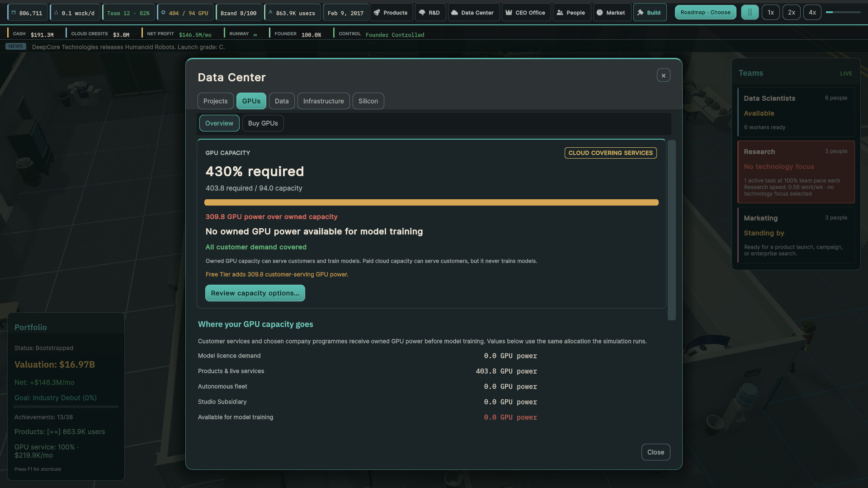Open Build mode with hammer icon

click(650, 13)
